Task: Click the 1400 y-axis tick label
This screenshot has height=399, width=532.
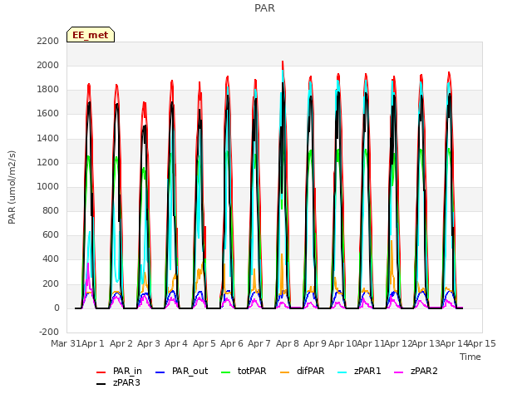Action: 48,139
